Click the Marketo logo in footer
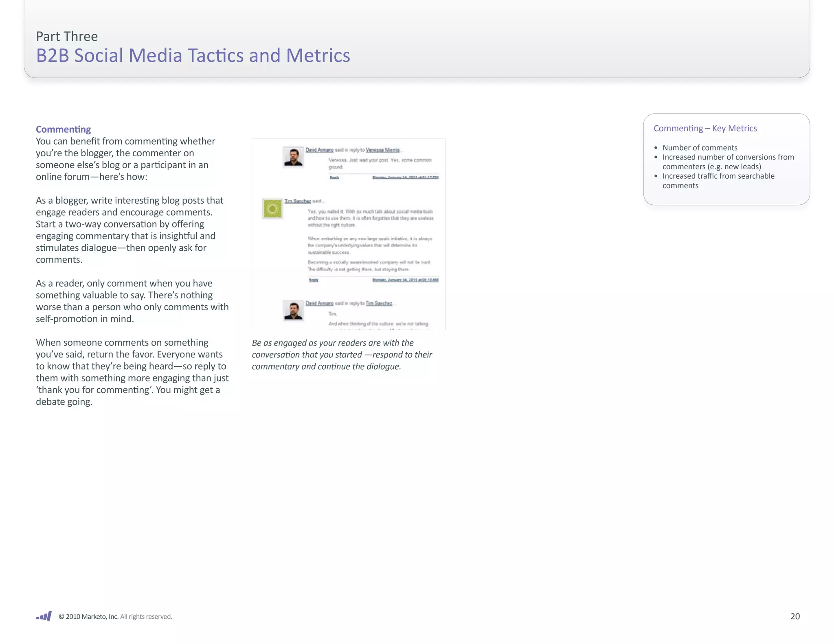 (x=44, y=616)
